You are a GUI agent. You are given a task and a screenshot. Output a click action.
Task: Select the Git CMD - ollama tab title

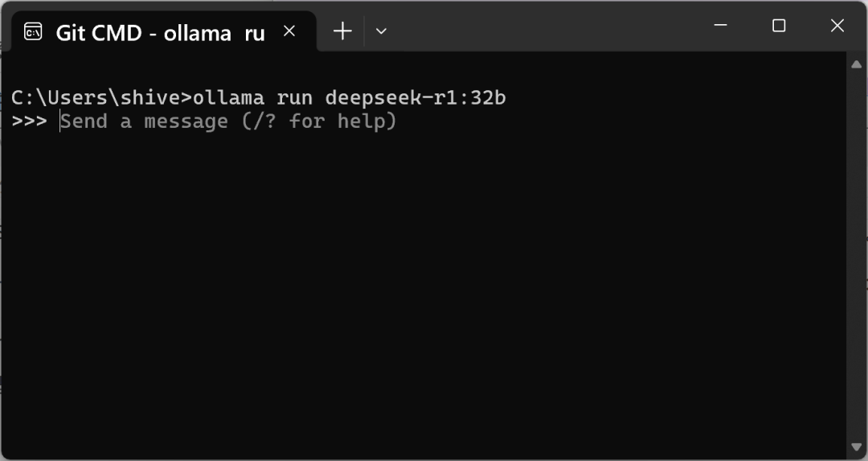tap(161, 33)
